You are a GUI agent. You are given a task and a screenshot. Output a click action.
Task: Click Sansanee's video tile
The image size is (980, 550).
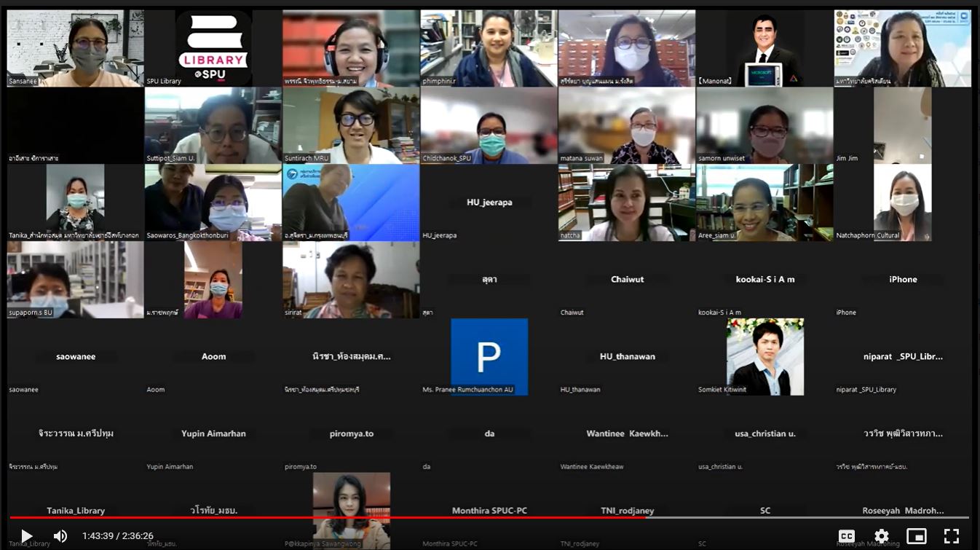75,48
